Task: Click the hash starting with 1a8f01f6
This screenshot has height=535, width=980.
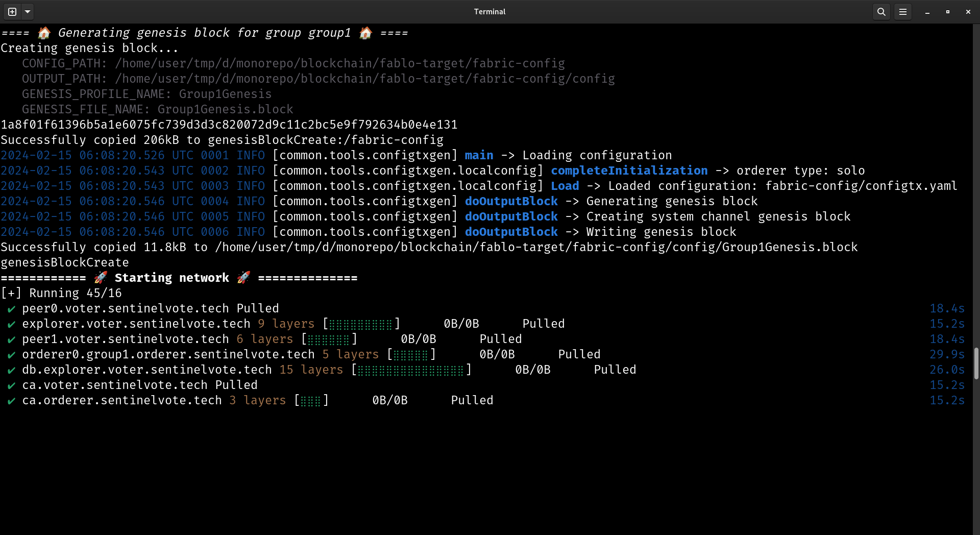Action: point(229,125)
